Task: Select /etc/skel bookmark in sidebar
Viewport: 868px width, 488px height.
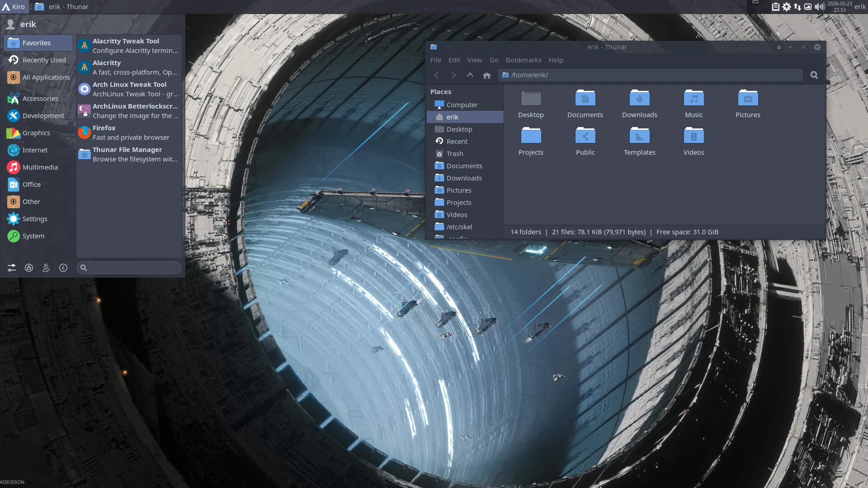Action: point(465,227)
